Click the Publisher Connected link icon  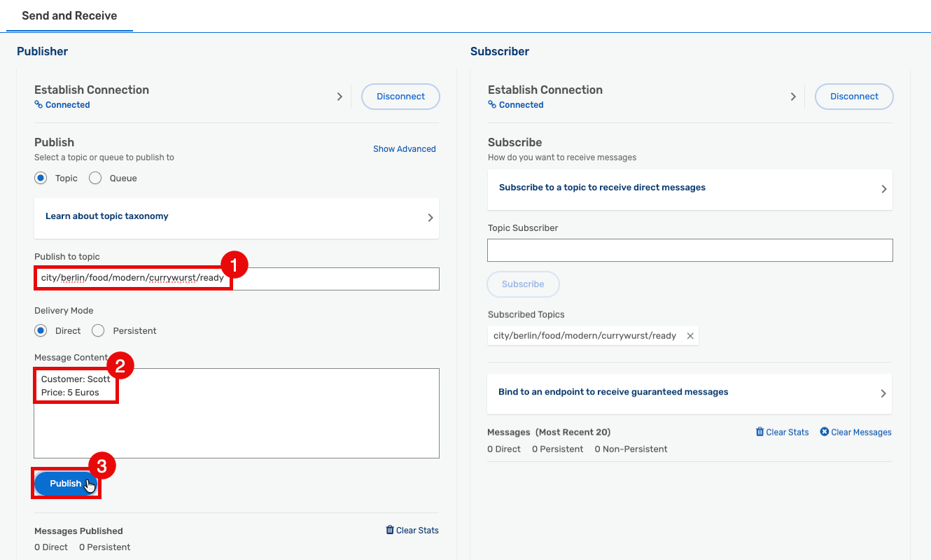pos(38,105)
